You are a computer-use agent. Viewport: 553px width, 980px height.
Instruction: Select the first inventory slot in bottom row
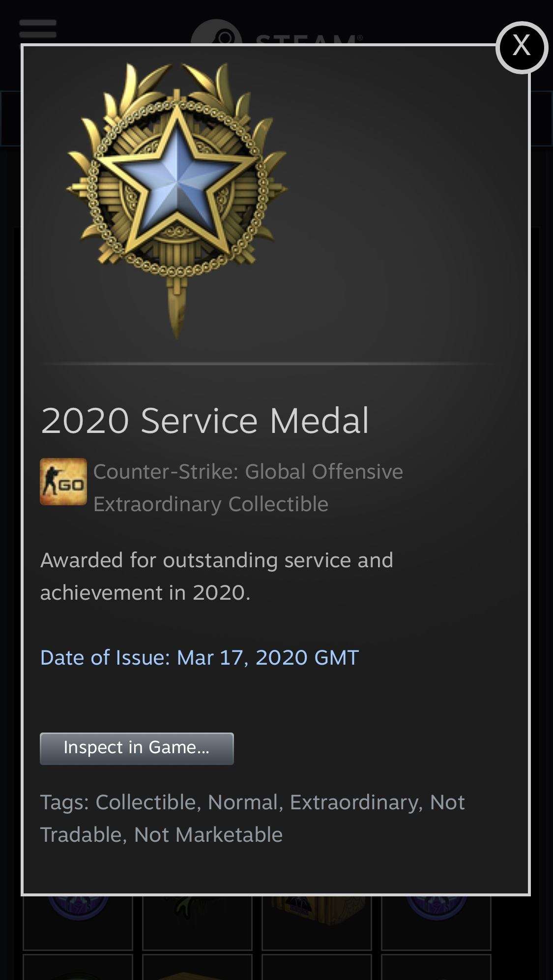(78, 967)
